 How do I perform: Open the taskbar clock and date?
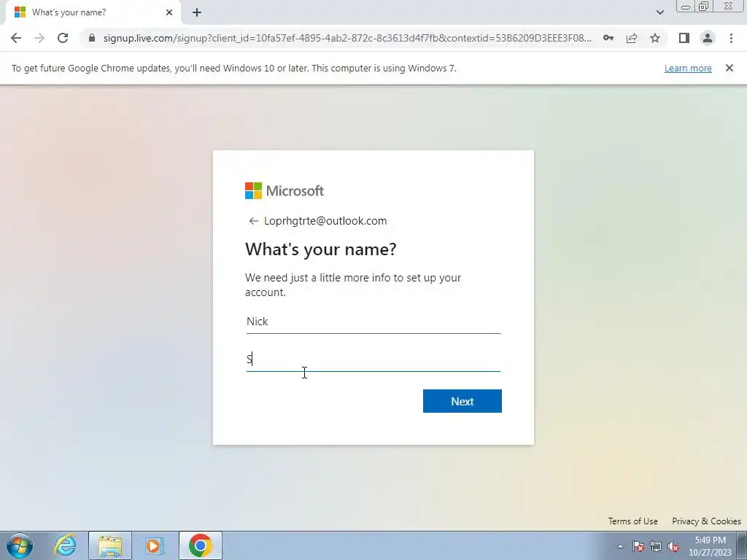710,546
